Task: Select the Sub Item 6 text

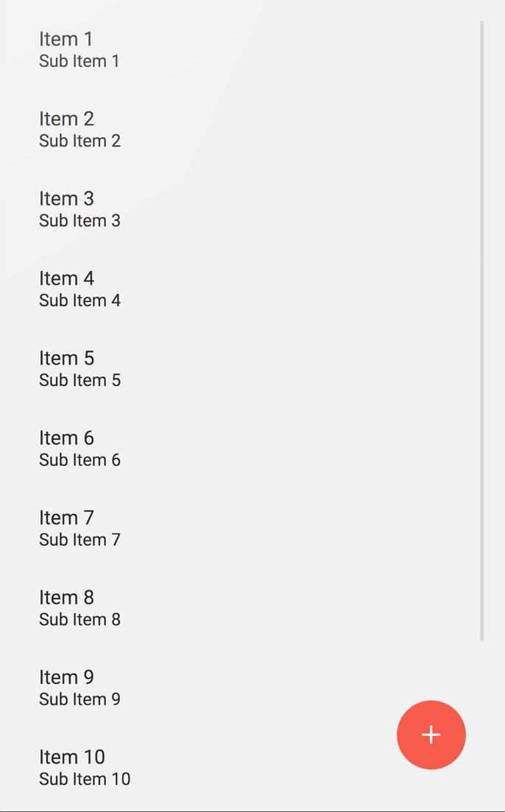Action: pos(80,460)
